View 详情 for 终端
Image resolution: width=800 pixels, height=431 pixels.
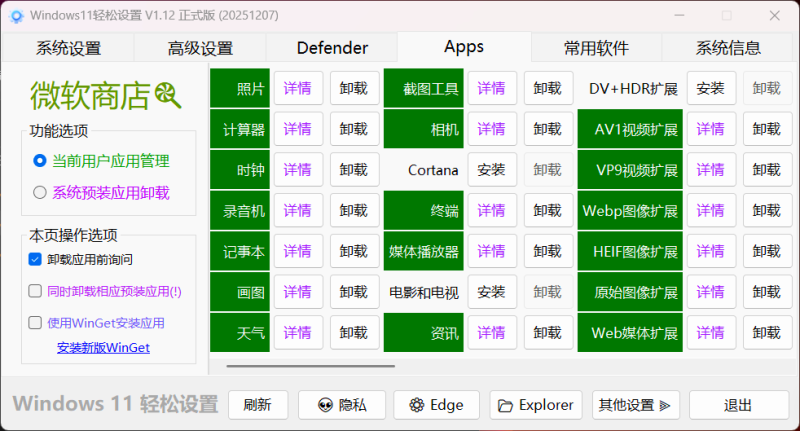click(x=492, y=211)
